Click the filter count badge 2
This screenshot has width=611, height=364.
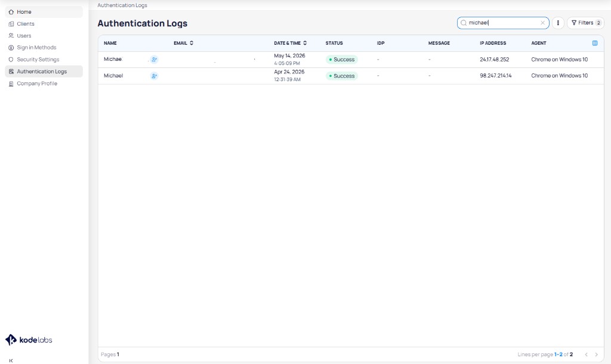598,23
